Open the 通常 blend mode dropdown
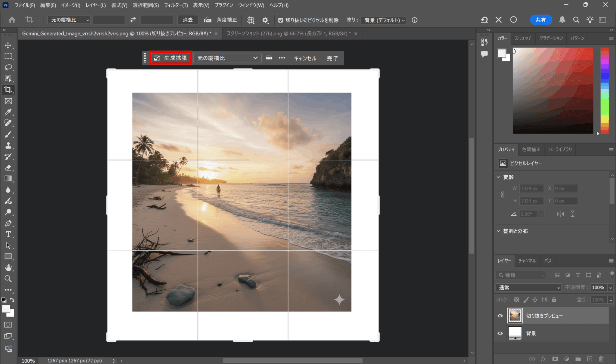This screenshot has width=616, height=364. [x=528, y=288]
